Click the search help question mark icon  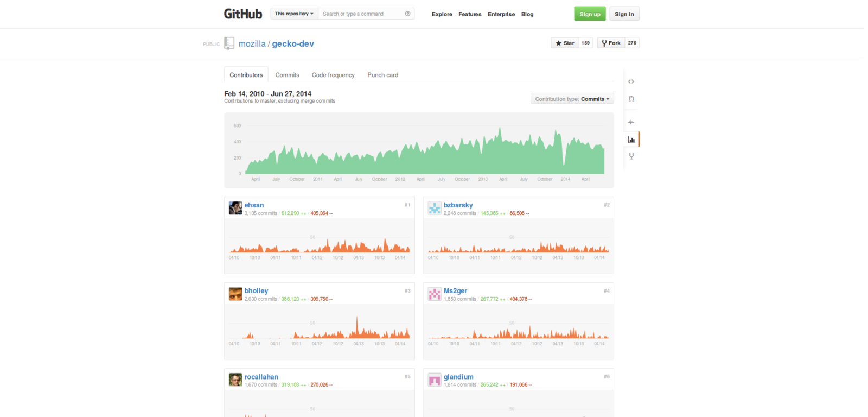pyautogui.click(x=407, y=14)
